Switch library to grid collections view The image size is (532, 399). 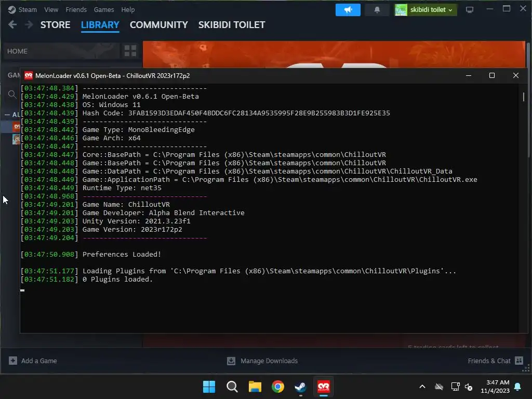130,51
